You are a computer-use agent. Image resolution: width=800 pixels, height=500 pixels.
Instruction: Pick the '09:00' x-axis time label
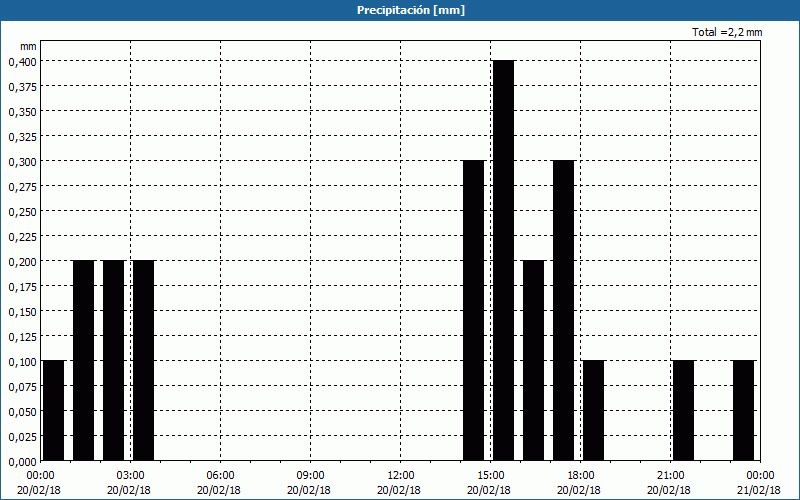[x=310, y=476]
